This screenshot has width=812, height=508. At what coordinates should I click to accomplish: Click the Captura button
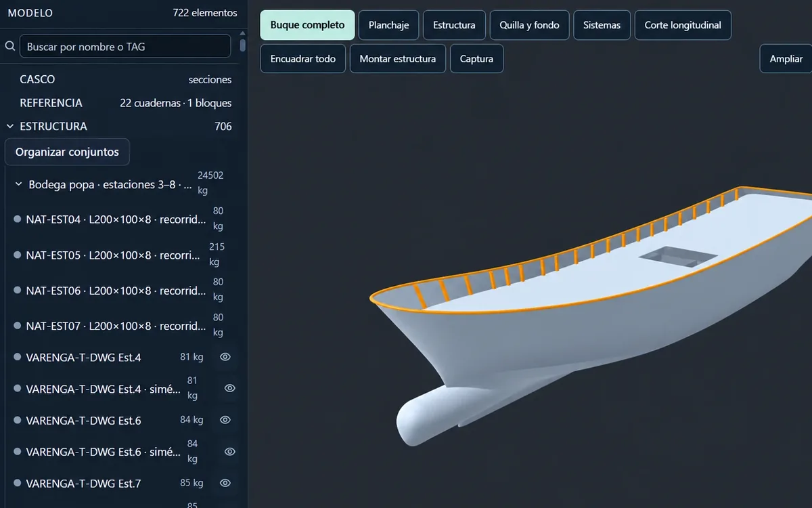coord(476,59)
